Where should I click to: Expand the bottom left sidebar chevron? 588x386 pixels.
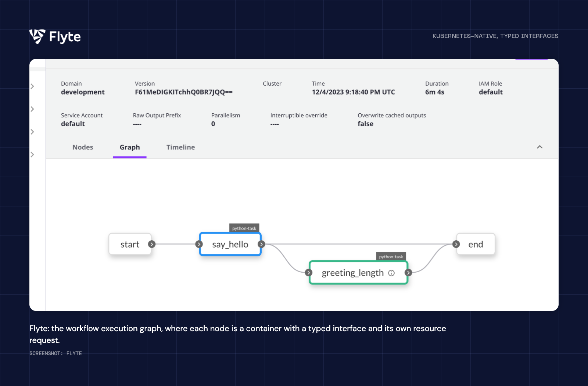[32, 155]
